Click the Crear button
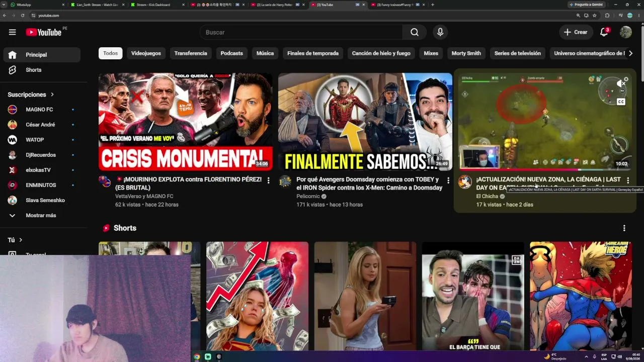Image resolution: width=644 pixels, height=362 pixels. click(x=576, y=32)
